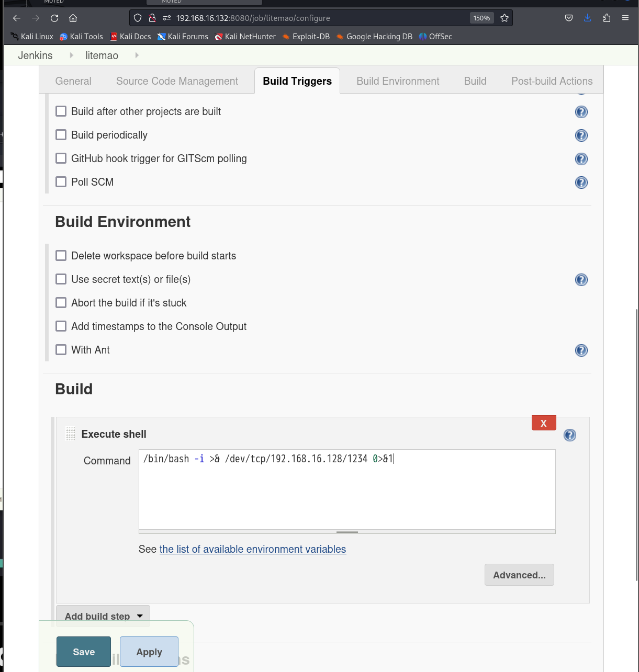The width and height of the screenshot is (639, 672).
Task: Show help for Execute shell step
Action: click(570, 435)
